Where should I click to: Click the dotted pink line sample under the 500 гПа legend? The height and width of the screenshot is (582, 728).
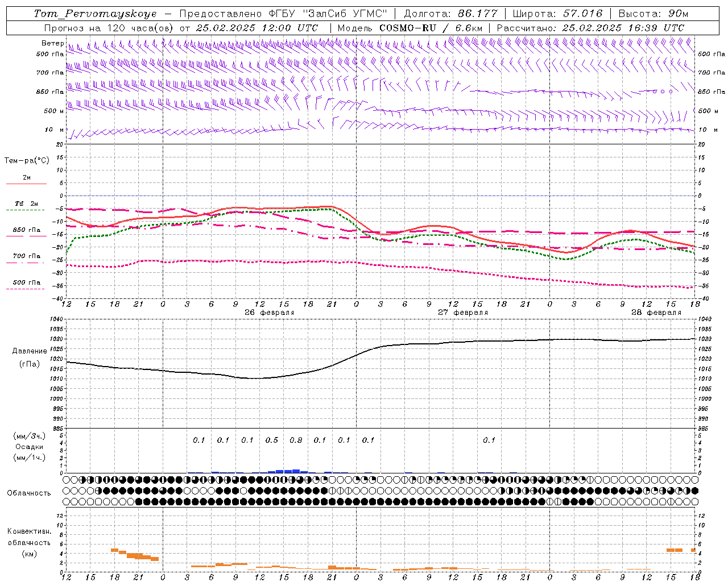26,289
